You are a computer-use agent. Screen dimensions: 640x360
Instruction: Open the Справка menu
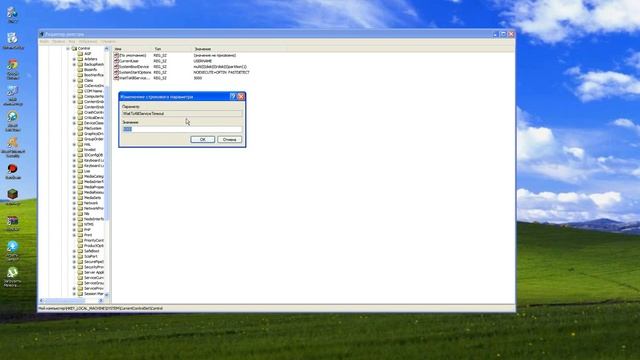pos(108,42)
